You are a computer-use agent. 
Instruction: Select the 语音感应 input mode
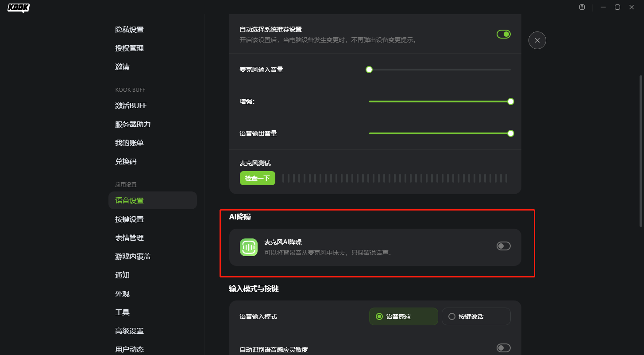click(x=404, y=316)
